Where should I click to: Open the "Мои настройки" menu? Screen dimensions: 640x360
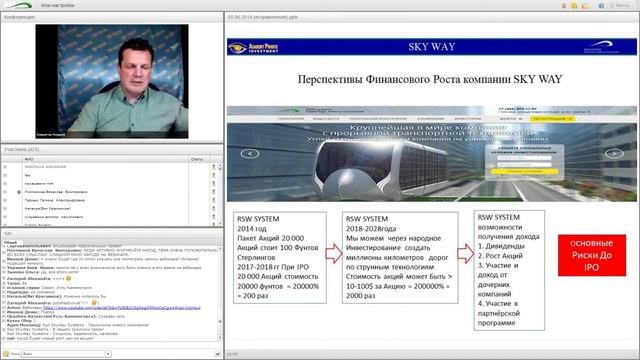58,5
